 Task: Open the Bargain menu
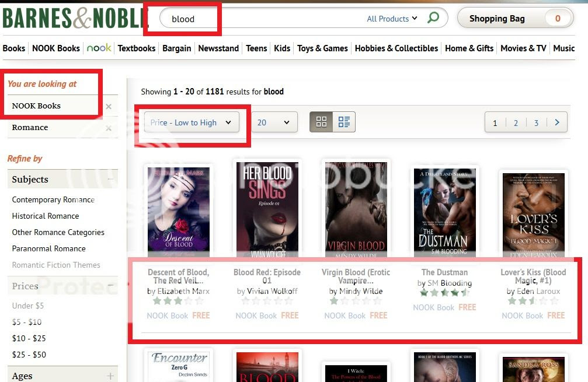(x=176, y=48)
